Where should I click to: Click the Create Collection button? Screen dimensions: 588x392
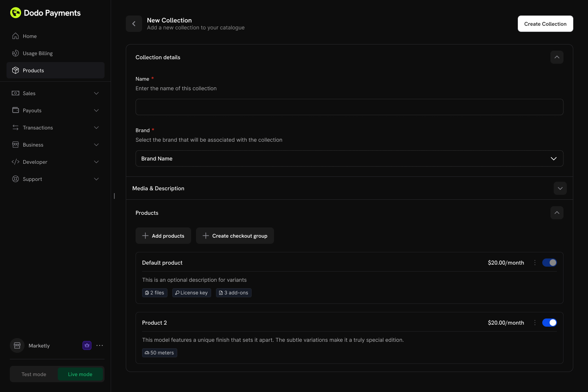coord(545,24)
